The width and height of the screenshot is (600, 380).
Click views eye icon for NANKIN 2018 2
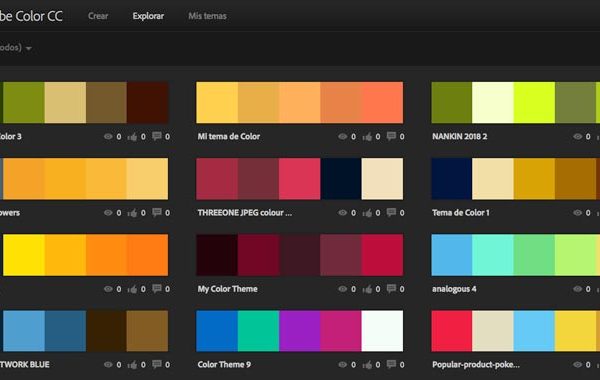pos(577,137)
